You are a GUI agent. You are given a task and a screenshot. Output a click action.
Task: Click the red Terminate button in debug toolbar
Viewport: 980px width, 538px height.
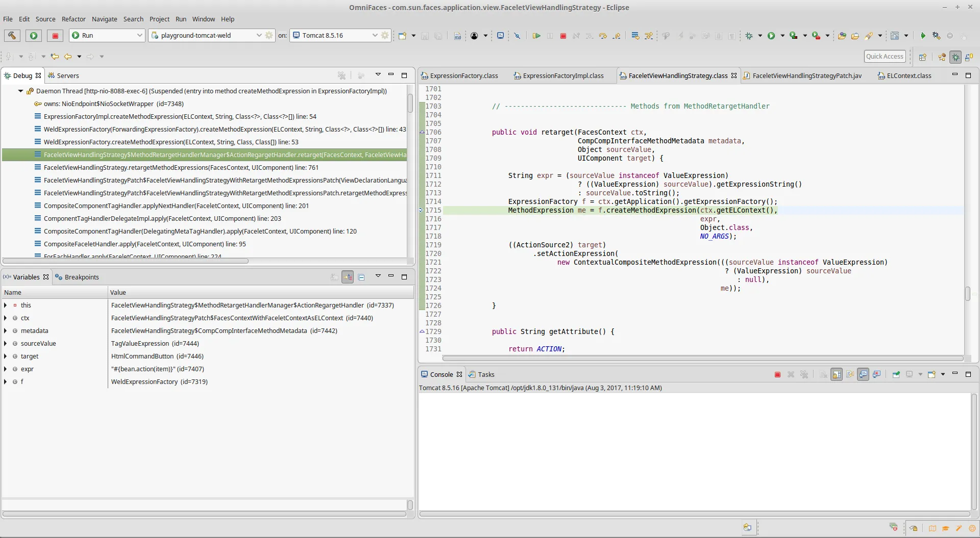coord(563,36)
